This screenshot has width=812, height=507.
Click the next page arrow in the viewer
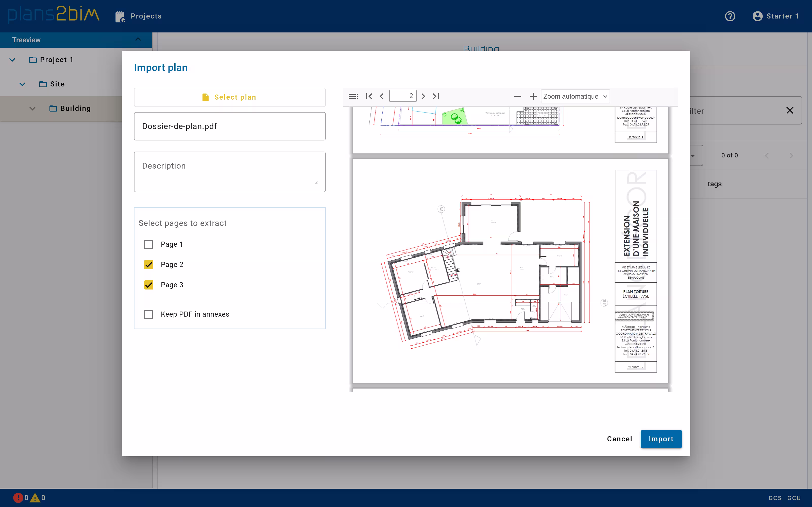click(423, 96)
